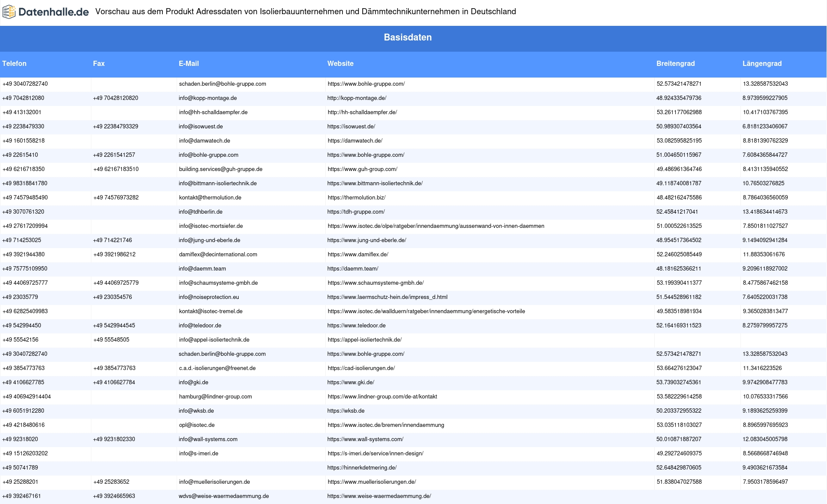827x504 pixels.
Task: Click email info@damwatech.de
Action: click(x=205, y=141)
